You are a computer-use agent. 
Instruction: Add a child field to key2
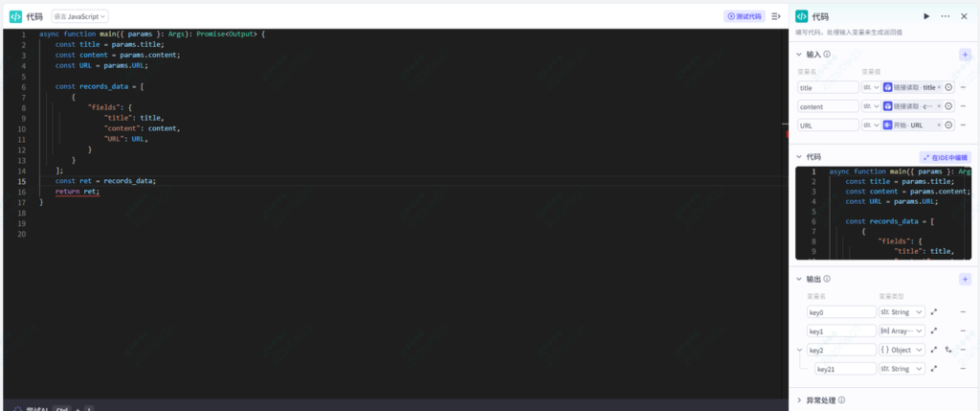pos(948,350)
